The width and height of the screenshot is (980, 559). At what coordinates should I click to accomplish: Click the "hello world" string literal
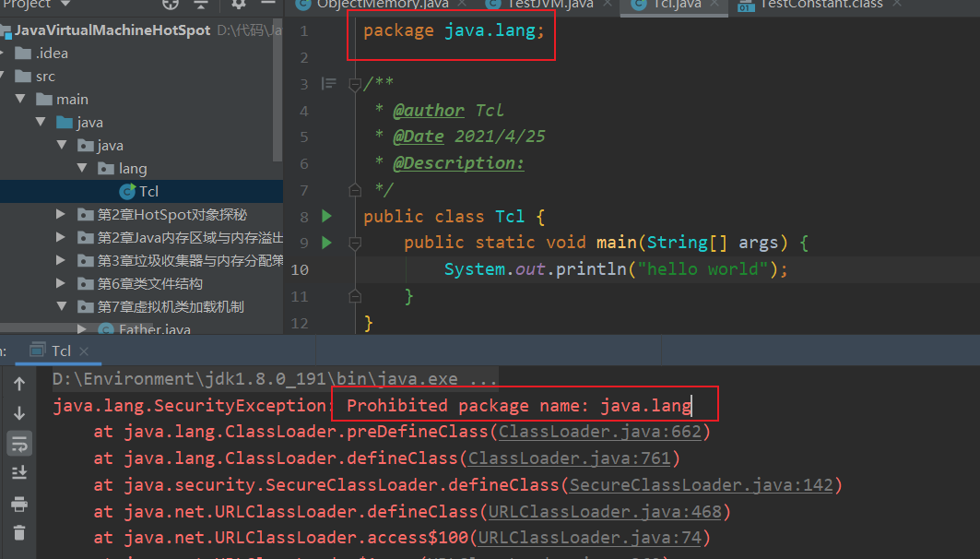pyautogui.click(x=702, y=269)
